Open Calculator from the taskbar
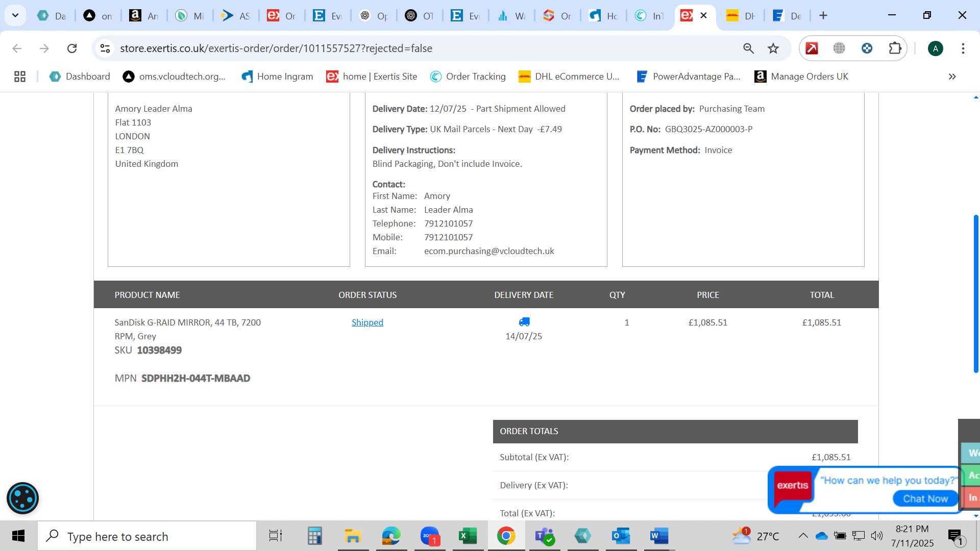980x551 pixels. 314,536
